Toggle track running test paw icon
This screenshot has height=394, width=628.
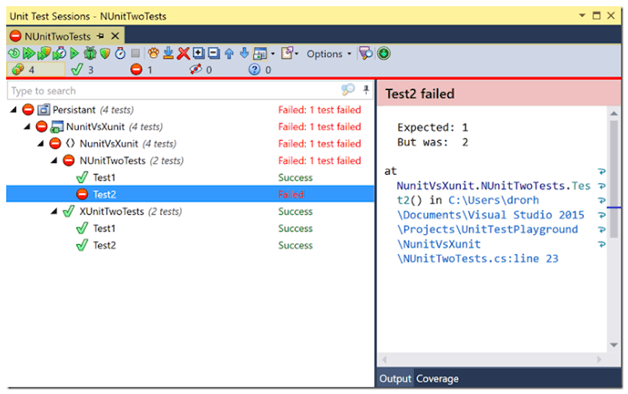(153, 53)
